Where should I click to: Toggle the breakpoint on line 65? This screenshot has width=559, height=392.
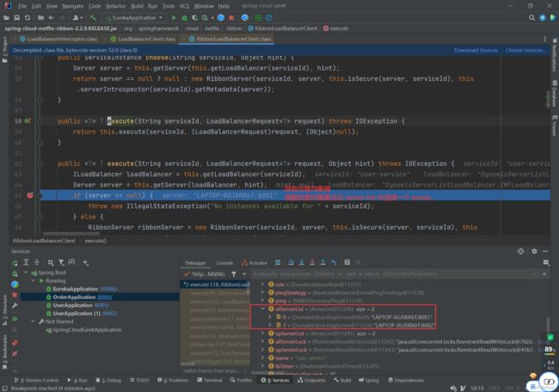(x=30, y=195)
